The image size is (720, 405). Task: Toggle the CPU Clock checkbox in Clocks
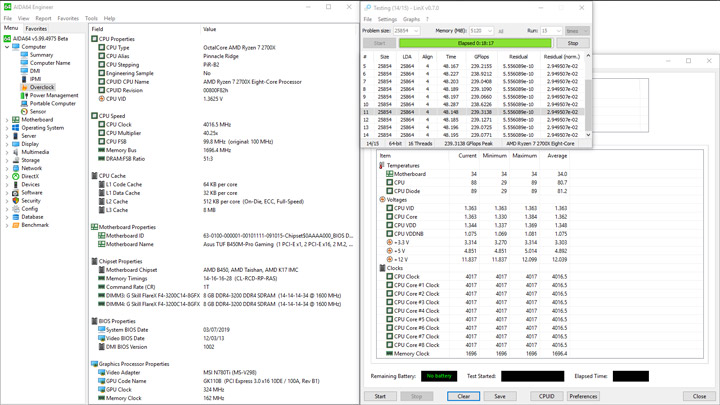(x=389, y=276)
